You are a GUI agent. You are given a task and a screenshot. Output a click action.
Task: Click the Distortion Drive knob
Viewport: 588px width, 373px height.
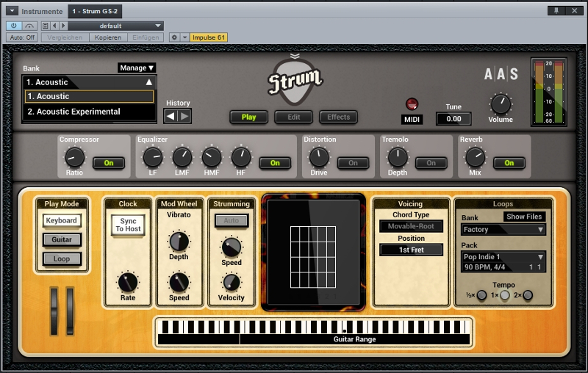coord(319,157)
